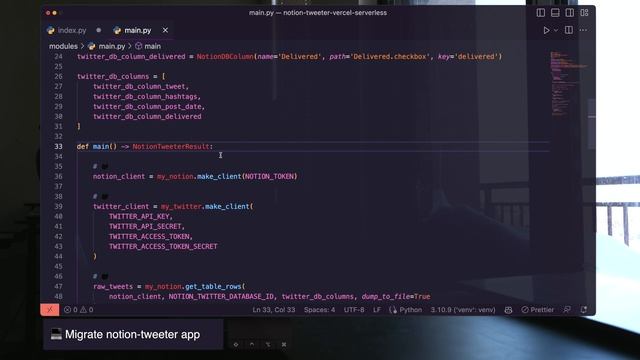The image size is (640, 360).
Task: Click on NOTION_TOKEN argument
Action: [x=269, y=176]
